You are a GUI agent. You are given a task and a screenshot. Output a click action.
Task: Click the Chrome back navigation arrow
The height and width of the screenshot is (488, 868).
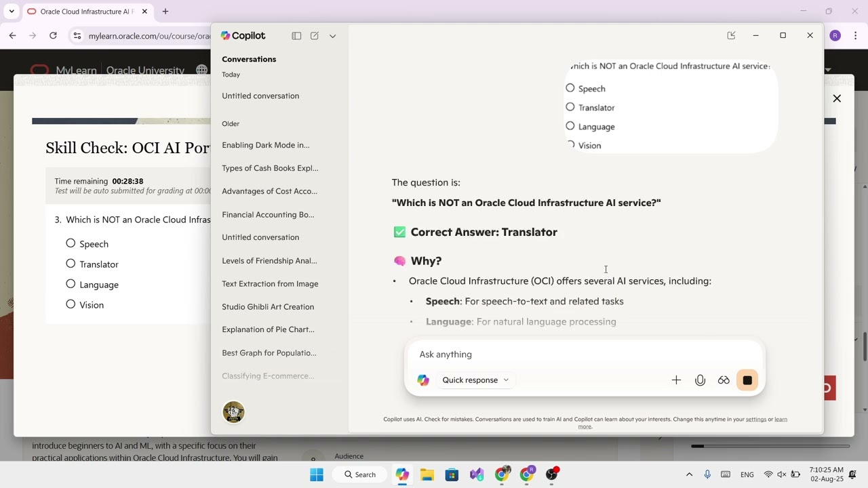click(12, 36)
